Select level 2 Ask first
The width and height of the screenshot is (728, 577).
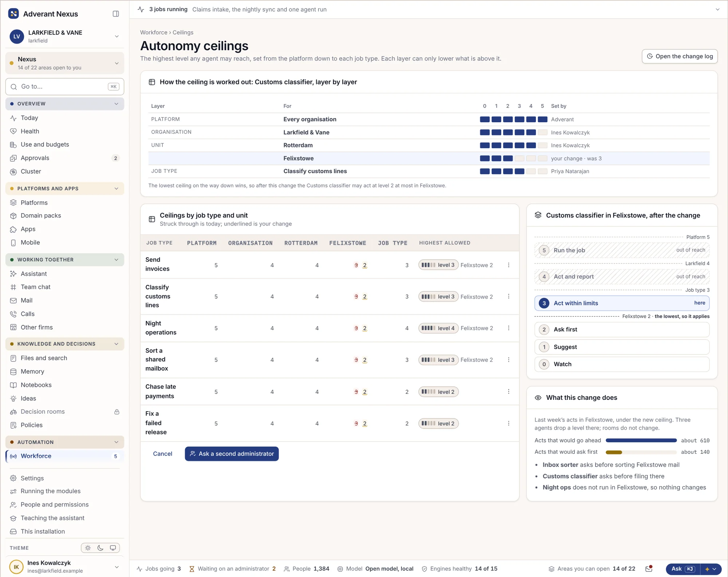(622, 330)
